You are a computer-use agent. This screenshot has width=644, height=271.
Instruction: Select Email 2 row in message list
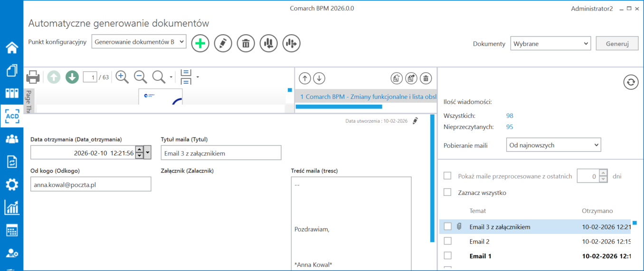[x=535, y=242]
